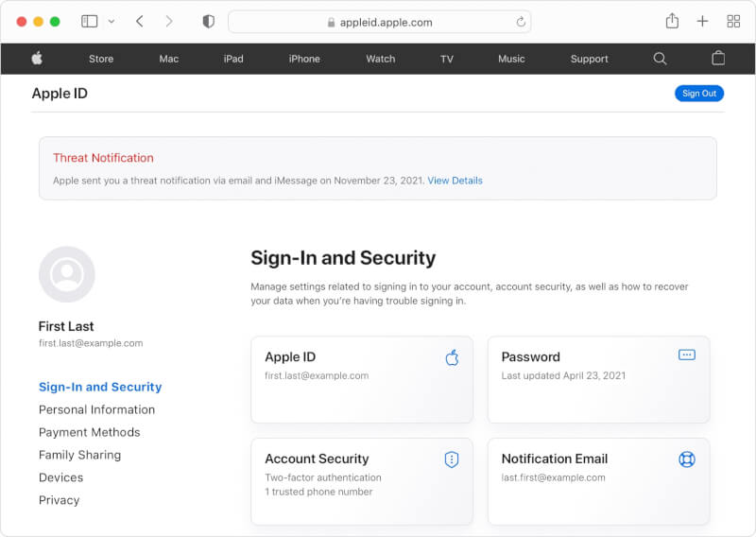The width and height of the screenshot is (756, 537).
Task: Click the yellow minimize window button
Action: 38,22
